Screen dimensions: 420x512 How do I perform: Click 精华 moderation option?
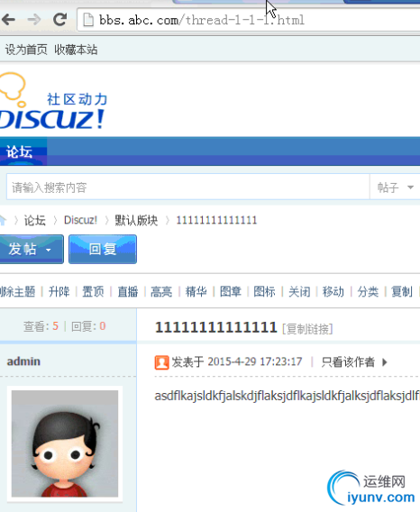(x=196, y=291)
